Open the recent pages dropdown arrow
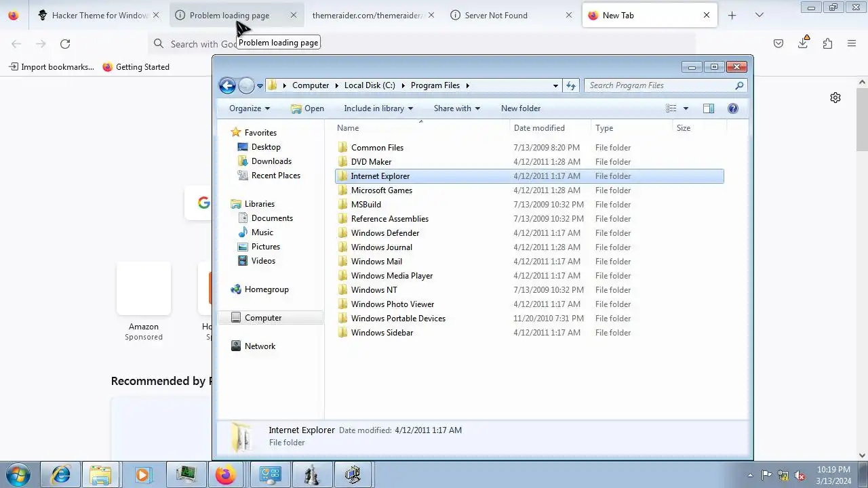The image size is (868, 488). point(260,86)
